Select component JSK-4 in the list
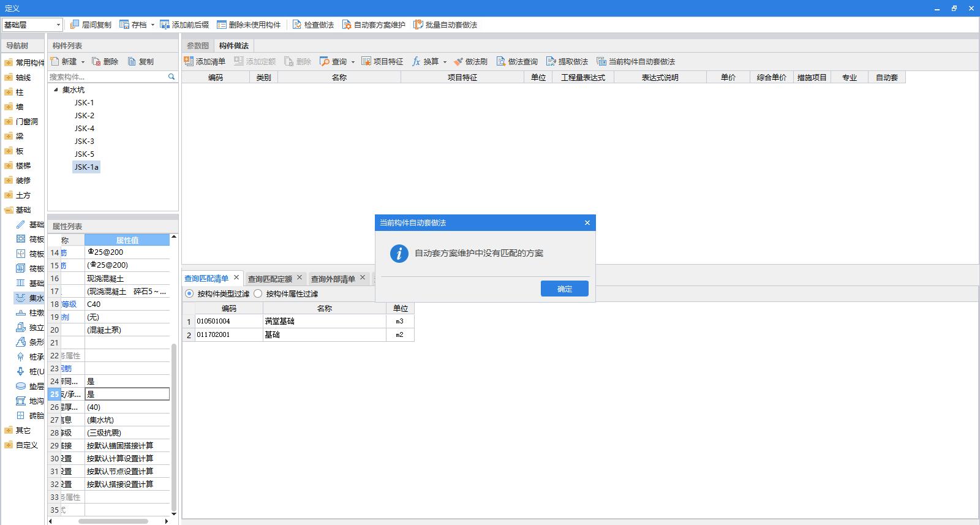980x525 pixels. (85, 128)
